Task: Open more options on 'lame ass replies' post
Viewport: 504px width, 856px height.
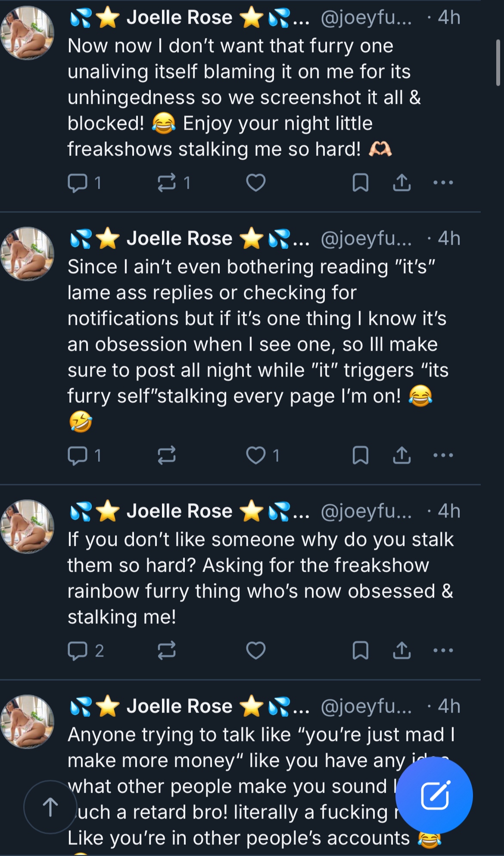Action: [443, 455]
